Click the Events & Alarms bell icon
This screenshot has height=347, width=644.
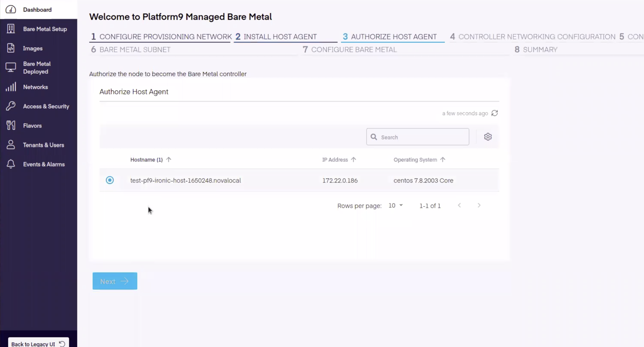[11, 164]
